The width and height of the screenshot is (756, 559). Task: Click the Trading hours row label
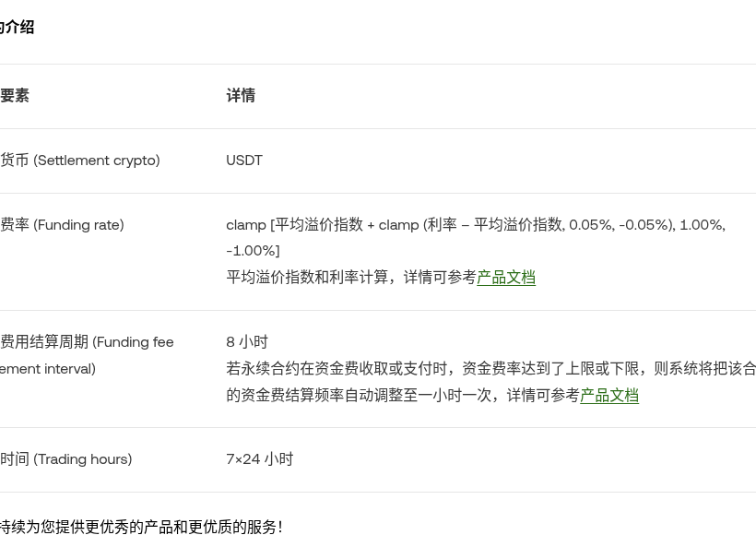tap(66, 459)
